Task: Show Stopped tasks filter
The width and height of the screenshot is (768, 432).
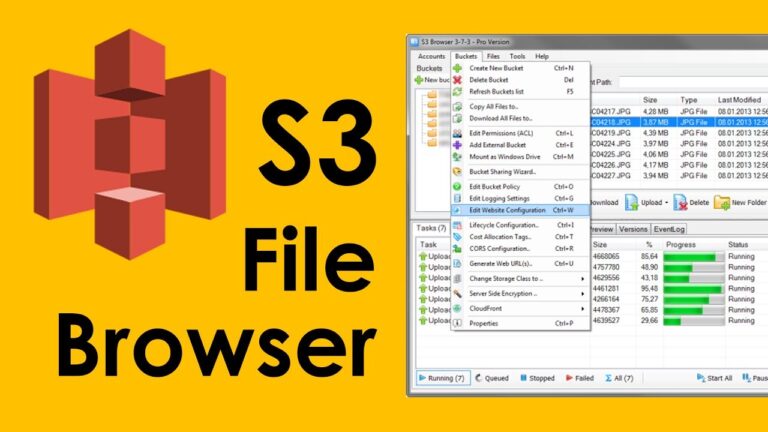Action: 537,378
